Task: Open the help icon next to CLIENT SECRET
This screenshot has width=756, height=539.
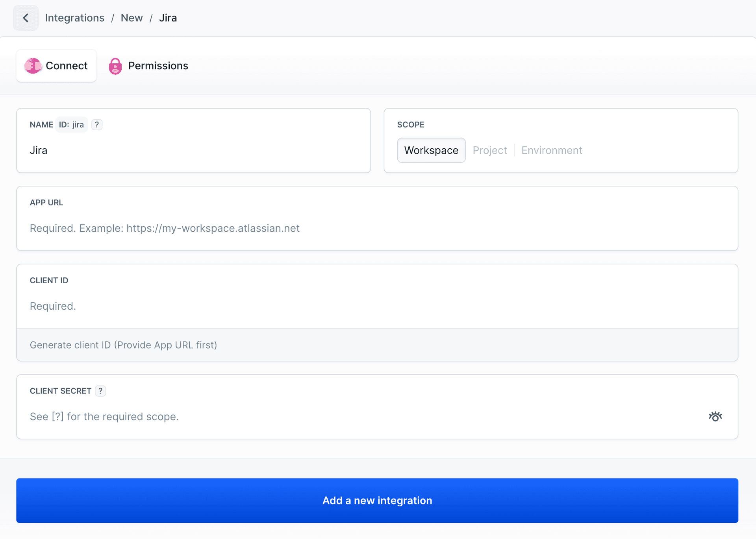Action: pyautogui.click(x=100, y=391)
